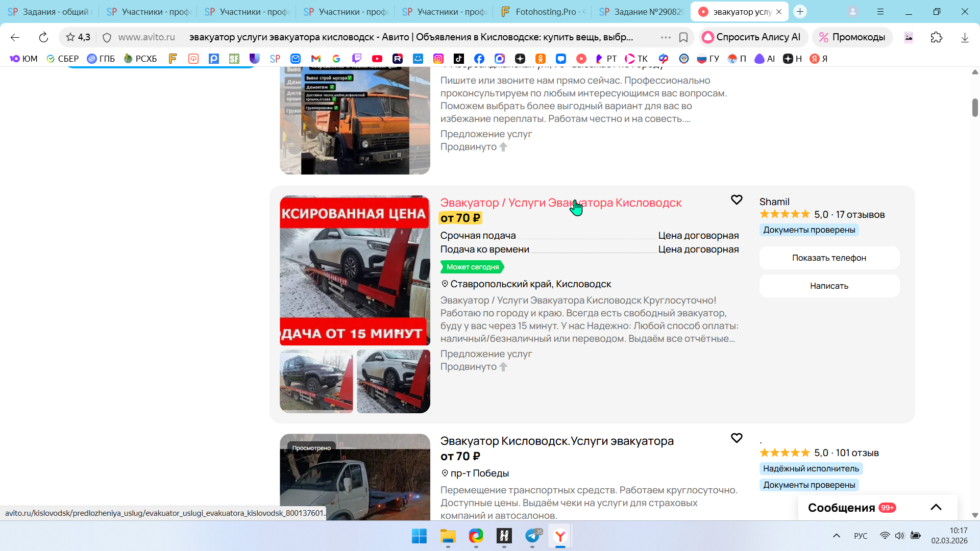This screenshot has height=551, width=980.
Task: Click the Написать button
Action: 829,286
